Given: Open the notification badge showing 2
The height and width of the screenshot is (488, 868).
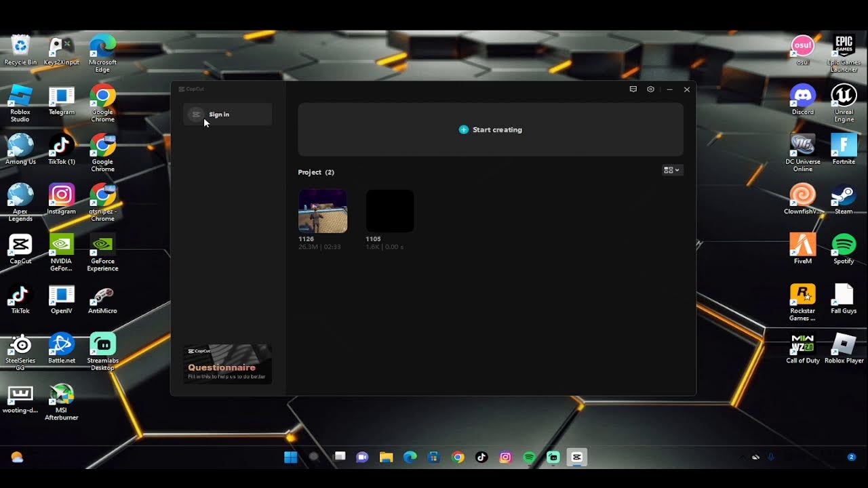Looking at the screenshot, I should click(851, 457).
